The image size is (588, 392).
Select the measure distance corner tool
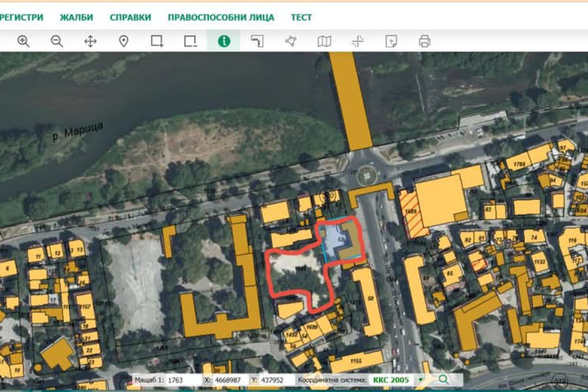[257, 41]
